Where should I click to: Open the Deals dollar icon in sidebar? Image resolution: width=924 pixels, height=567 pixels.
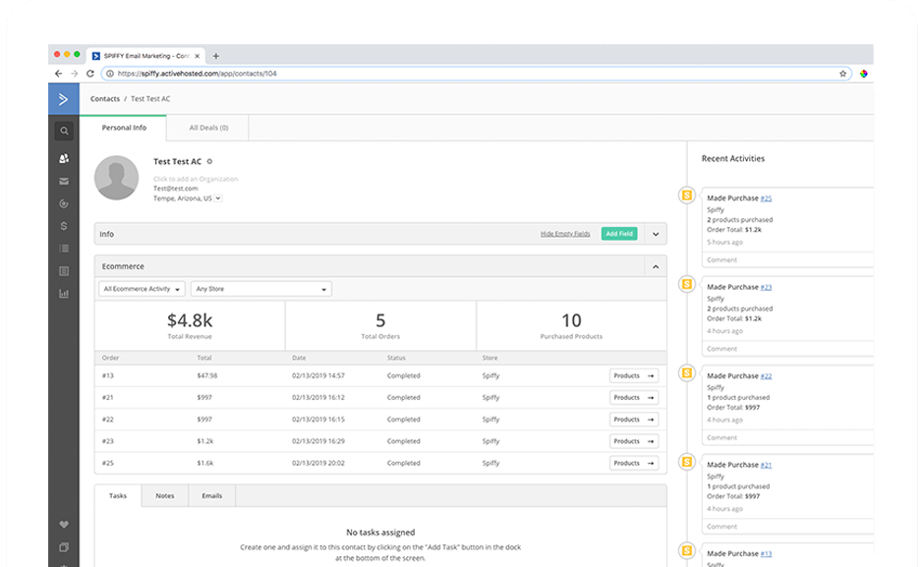point(64,226)
